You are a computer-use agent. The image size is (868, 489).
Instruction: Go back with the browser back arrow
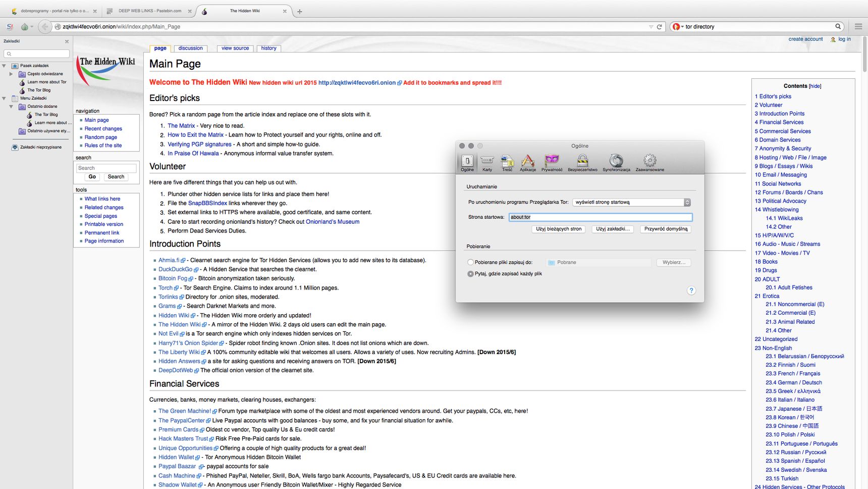45,26
